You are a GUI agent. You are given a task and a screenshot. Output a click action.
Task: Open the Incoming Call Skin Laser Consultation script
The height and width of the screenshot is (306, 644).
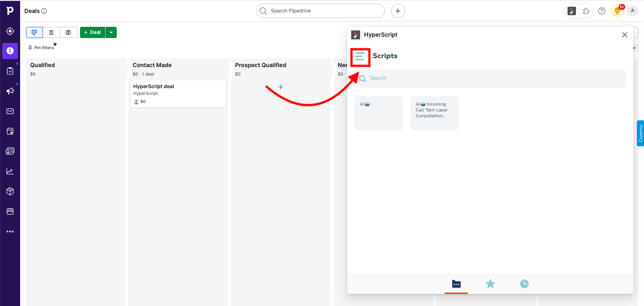pyautogui.click(x=434, y=113)
